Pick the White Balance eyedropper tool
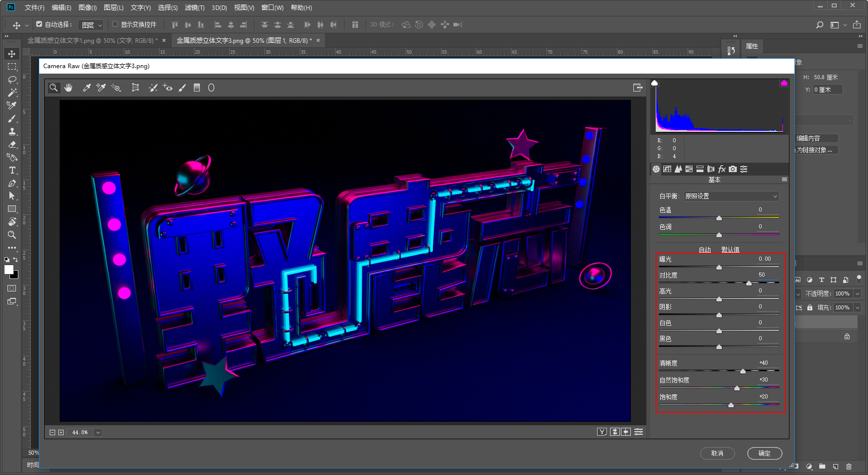The width and height of the screenshot is (868, 475). [87, 88]
